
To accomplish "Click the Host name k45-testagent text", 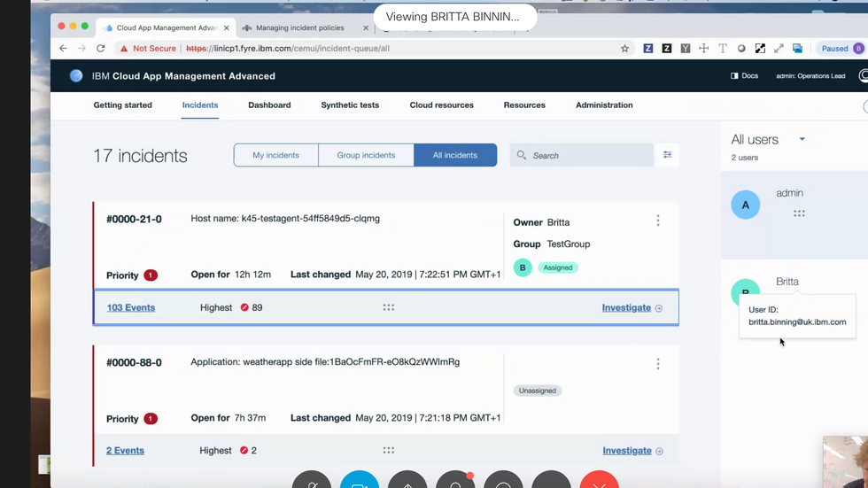I will [285, 219].
